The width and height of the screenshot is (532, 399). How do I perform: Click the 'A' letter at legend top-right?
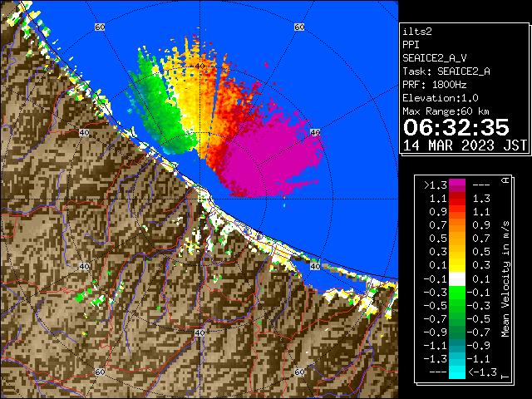tap(505, 180)
